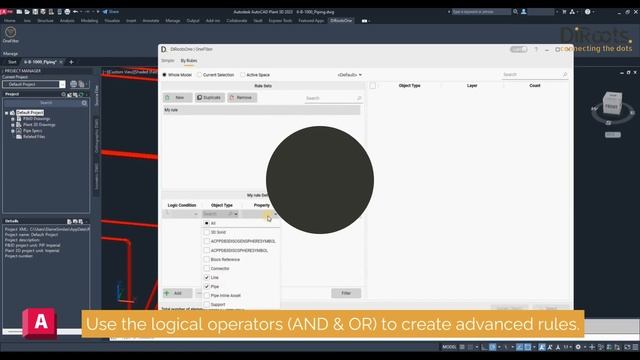Click the search magnifier in Project Manager
Viewport: 640px width, 360px height.
click(84, 103)
